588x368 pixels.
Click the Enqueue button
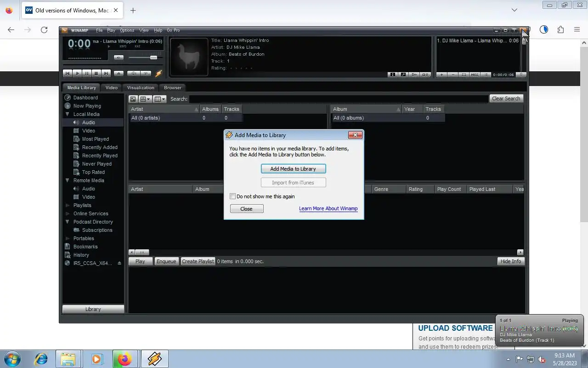(166, 261)
